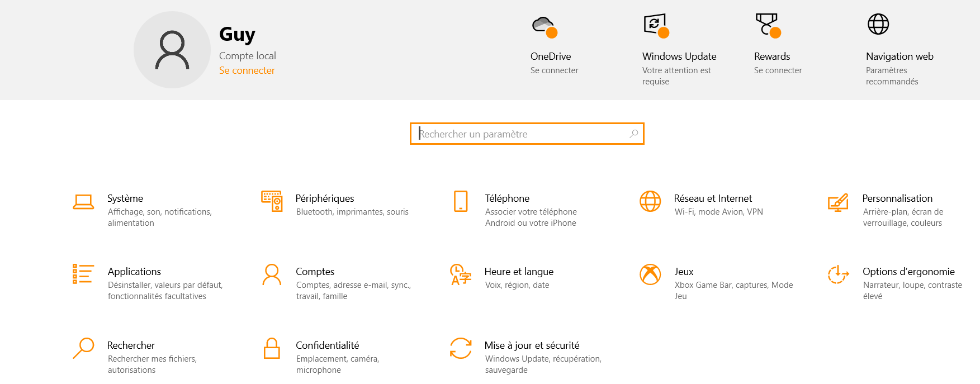
Task: Focus the Rechercher un paramètre search field
Action: point(527,134)
